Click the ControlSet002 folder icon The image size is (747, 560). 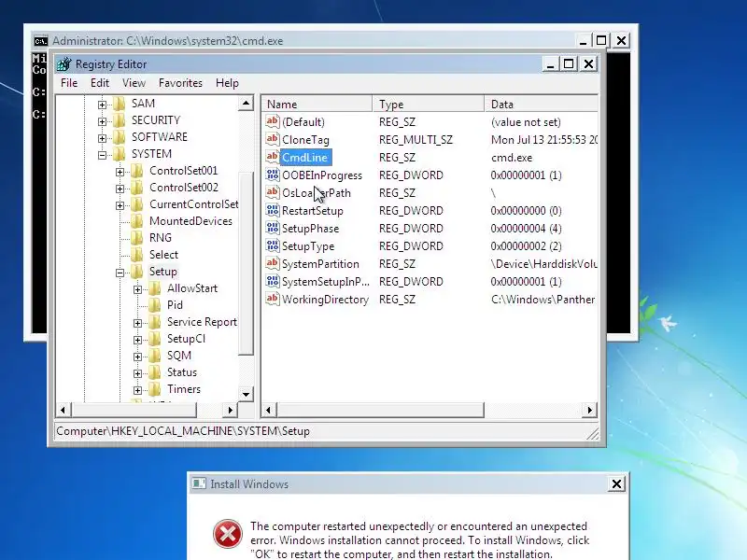click(x=137, y=188)
